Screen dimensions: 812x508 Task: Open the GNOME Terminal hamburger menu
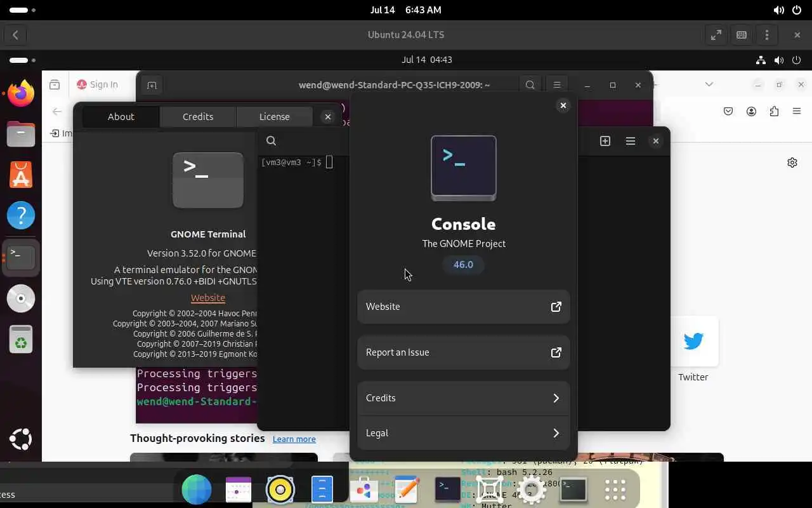pos(557,85)
